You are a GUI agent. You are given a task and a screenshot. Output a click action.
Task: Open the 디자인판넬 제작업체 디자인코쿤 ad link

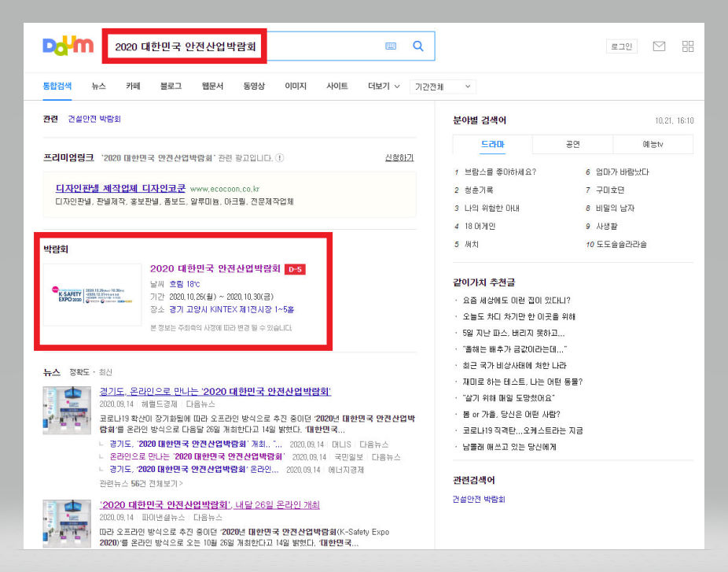click(x=120, y=188)
